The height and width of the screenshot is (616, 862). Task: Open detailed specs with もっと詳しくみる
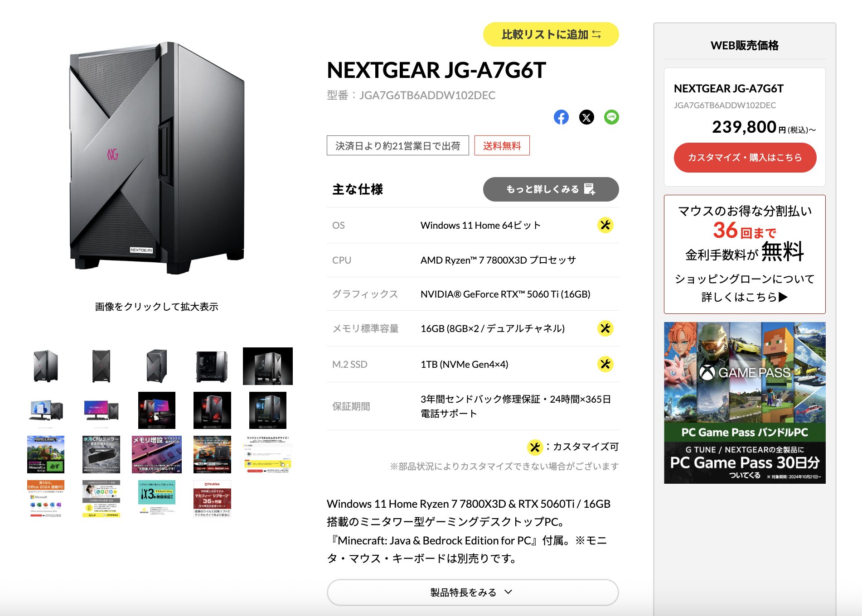tap(551, 189)
